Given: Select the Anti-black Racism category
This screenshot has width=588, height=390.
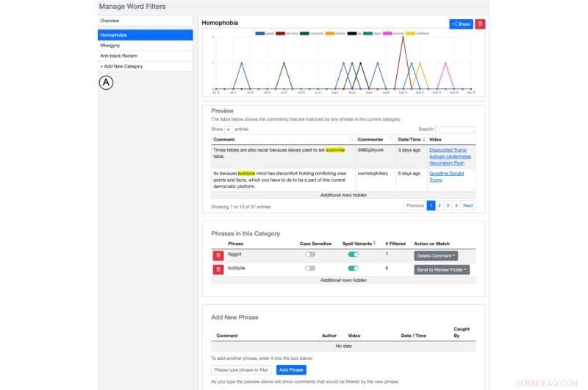Looking at the screenshot, I should (x=145, y=56).
